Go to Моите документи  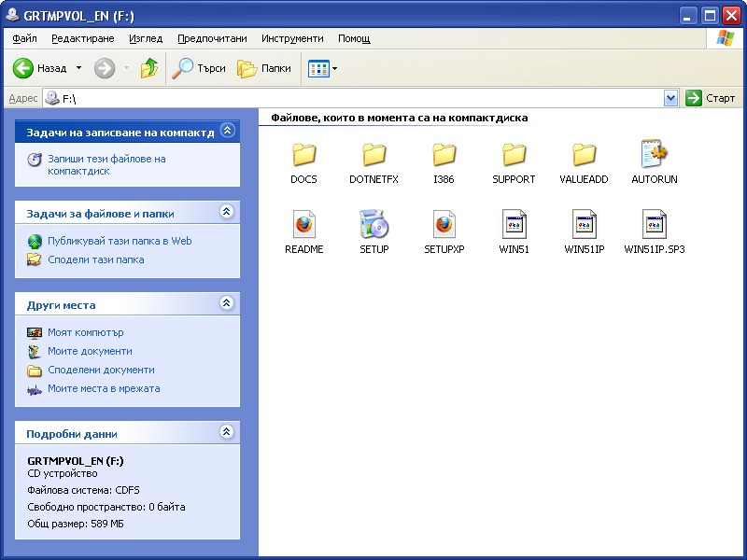point(90,352)
